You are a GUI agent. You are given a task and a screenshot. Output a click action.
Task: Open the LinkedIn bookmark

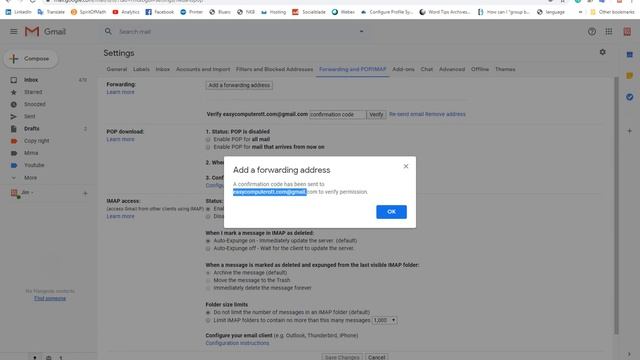pos(18,12)
